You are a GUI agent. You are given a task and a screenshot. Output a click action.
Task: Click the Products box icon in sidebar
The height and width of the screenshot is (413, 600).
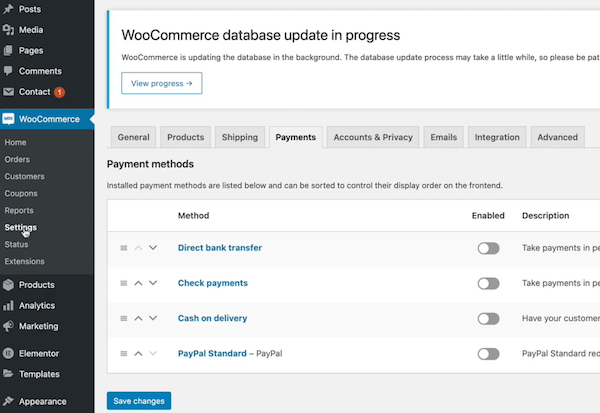(x=9, y=285)
